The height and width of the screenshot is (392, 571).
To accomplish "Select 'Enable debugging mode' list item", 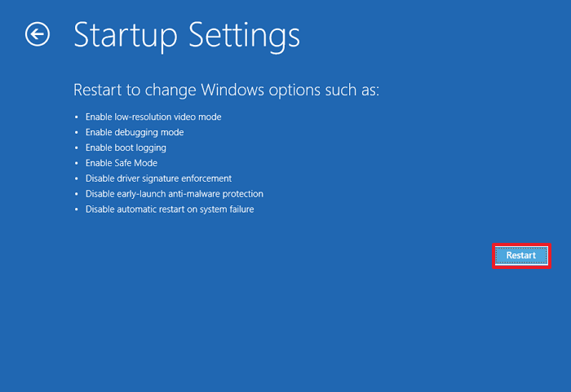I will coord(135,132).
